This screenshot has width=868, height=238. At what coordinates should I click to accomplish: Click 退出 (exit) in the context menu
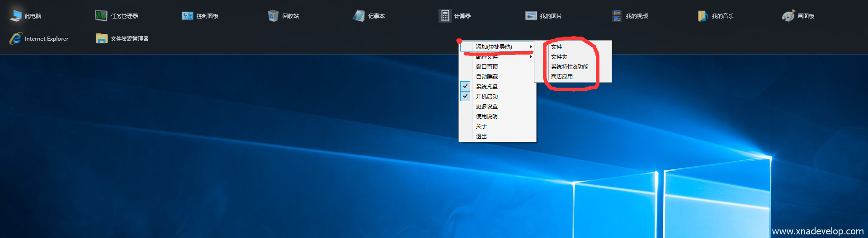point(481,136)
